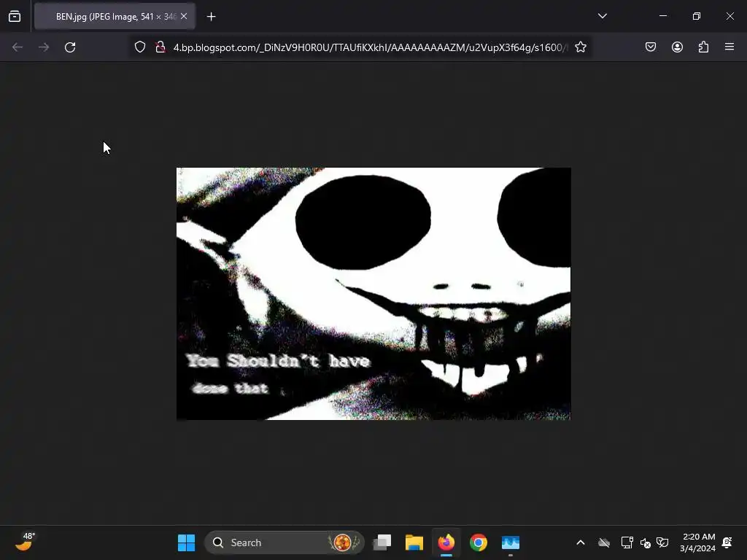Expand the list all tabs chevron
Image resolution: width=747 pixels, height=560 pixels.
(603, 16)
